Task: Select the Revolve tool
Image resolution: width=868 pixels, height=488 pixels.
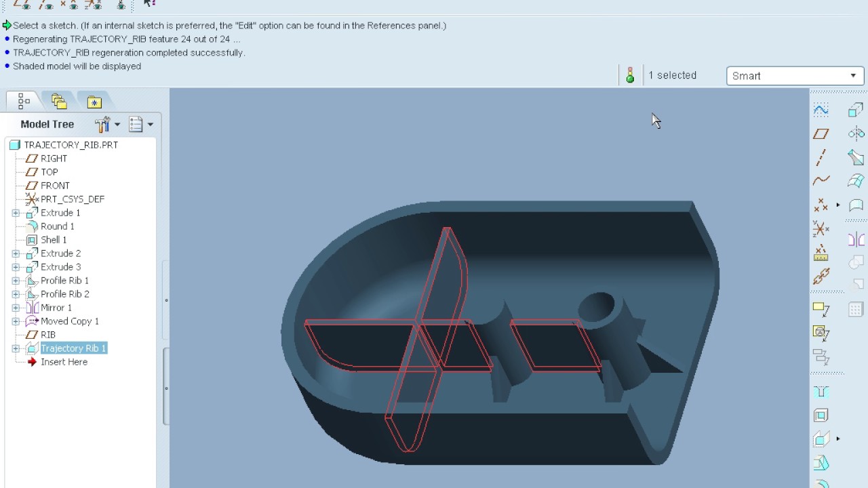Action: 856,134
